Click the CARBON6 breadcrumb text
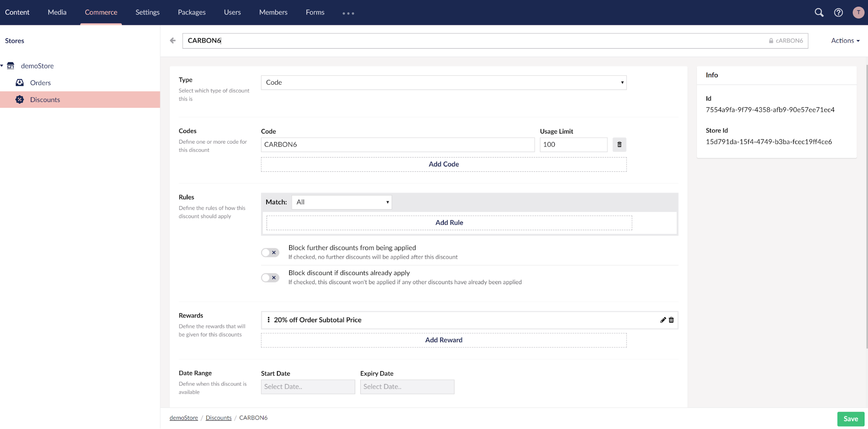 [253, 418]
